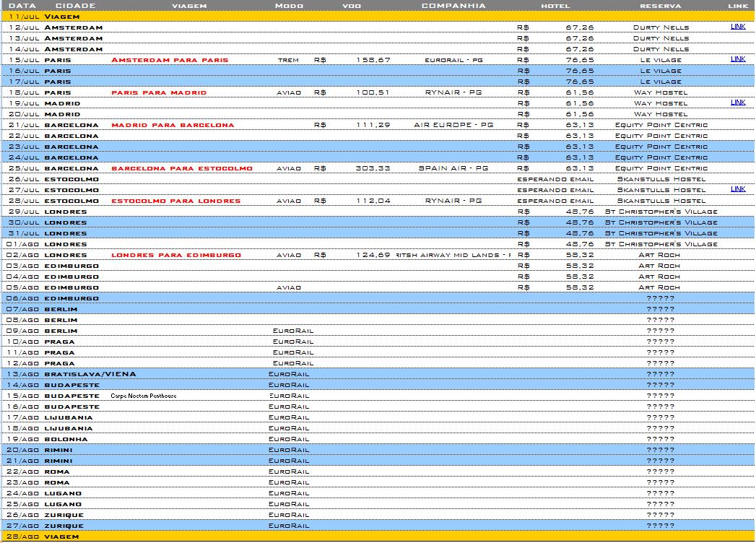
Task: Select the 'Barcelona para Estocolmo' trip cell
Action: (182, 168)
